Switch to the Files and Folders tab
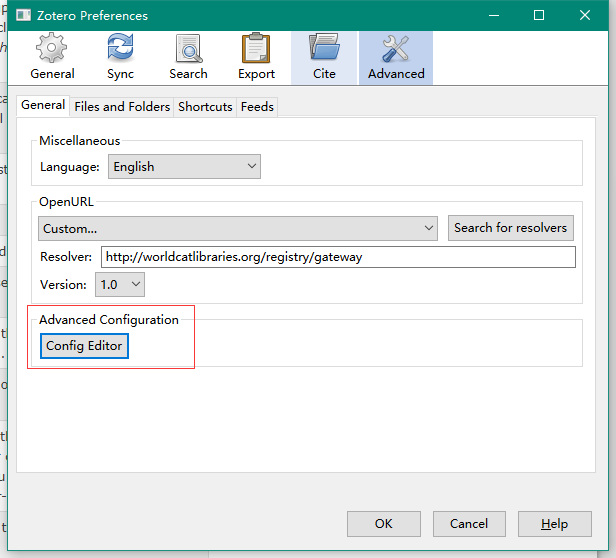The width and height of the screenshot is (616, 558). click(122, 107)
